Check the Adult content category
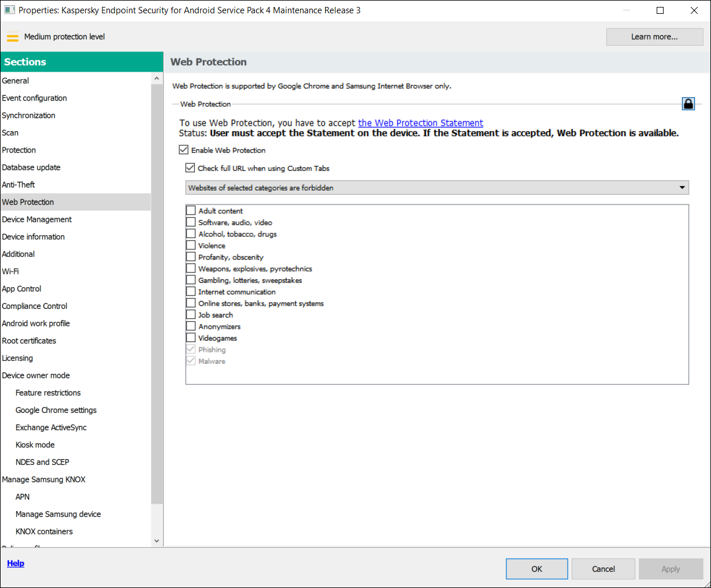 [191, 210]
